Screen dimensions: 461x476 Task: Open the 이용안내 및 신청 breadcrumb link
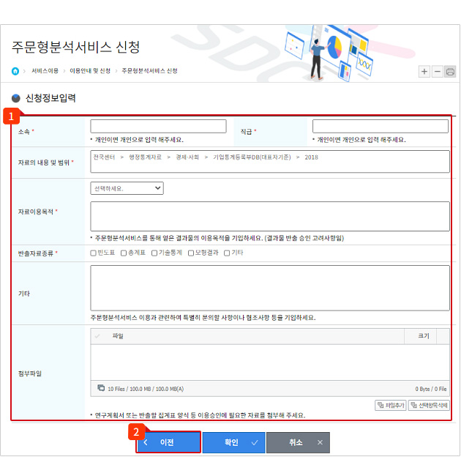(x=90, y=71)
